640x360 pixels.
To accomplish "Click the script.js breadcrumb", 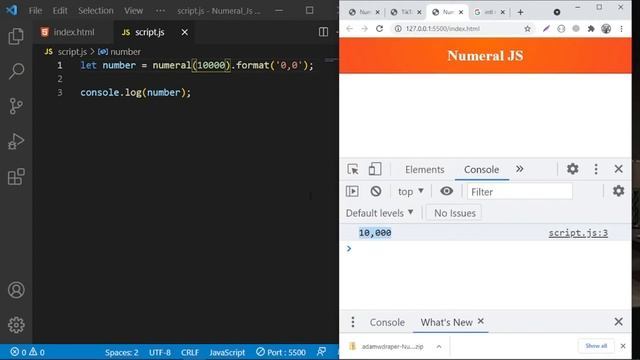I will pos(72,52).
